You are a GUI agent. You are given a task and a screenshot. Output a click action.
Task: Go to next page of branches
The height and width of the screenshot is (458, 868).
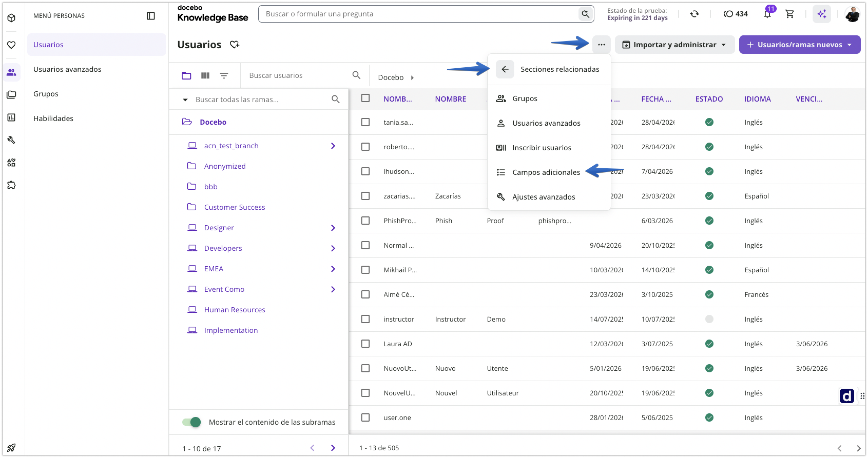pyautogui.click(x=333, y=447)
